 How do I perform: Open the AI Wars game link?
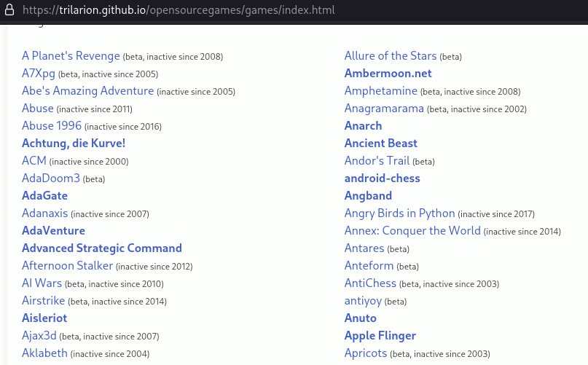coord(42,283)
